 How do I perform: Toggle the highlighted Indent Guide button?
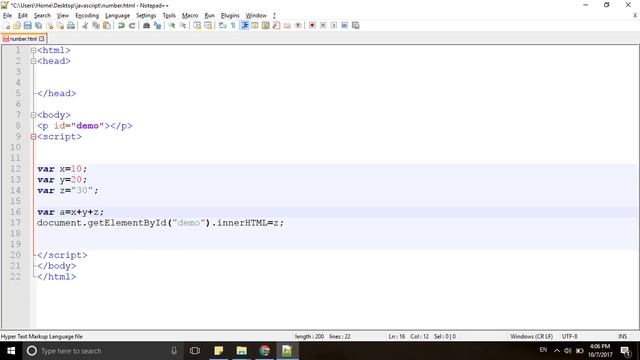tap(244, 25)
